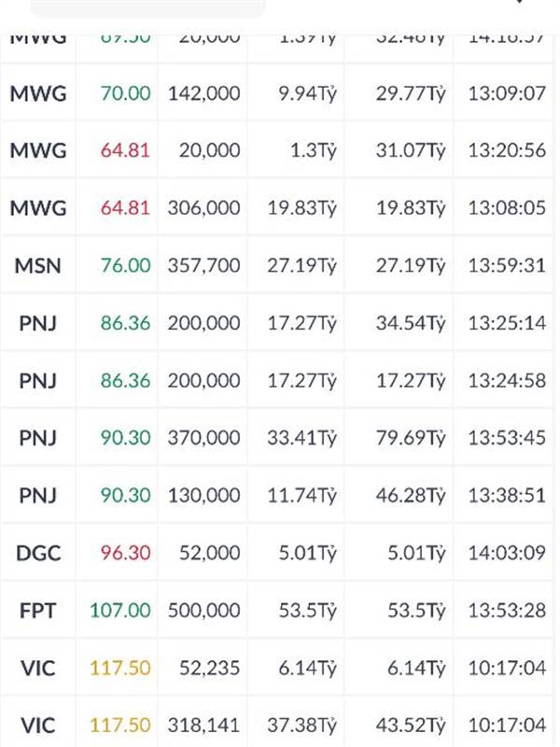
Task: Open the DGC stock ticker
Action: (38, 553)
